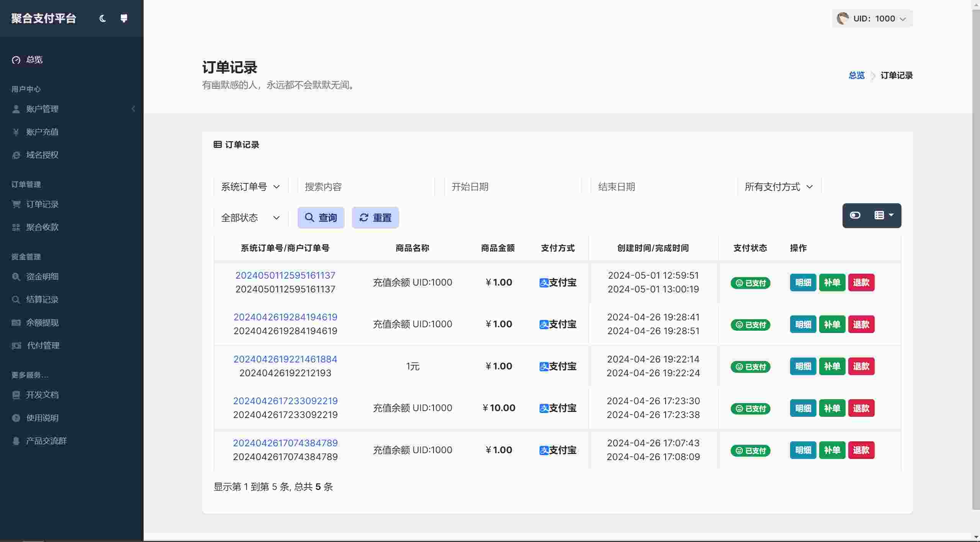
Task: Open the 所有支付方式 payment filter
Action: (779, 187)
